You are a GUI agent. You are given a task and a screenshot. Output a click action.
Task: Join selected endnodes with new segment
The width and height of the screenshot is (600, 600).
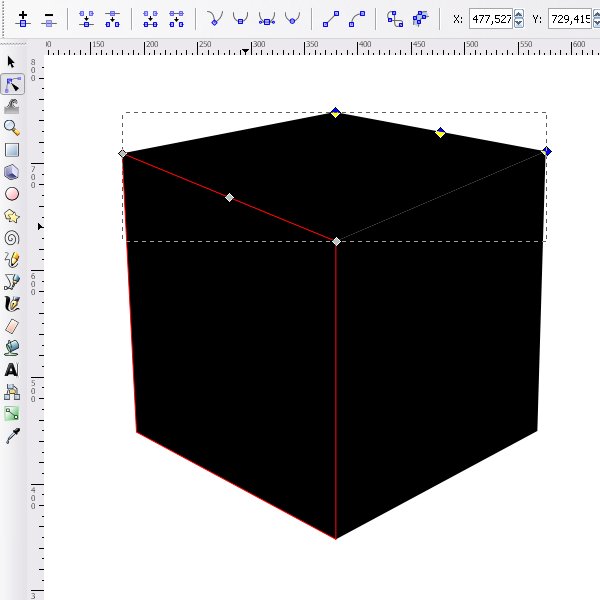click(x=150, y=19)
